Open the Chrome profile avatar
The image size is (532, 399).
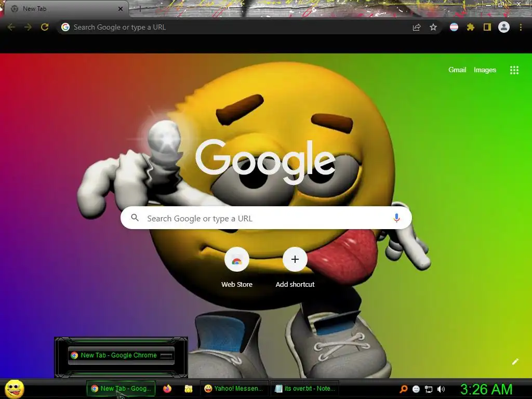tap(504, 27)
